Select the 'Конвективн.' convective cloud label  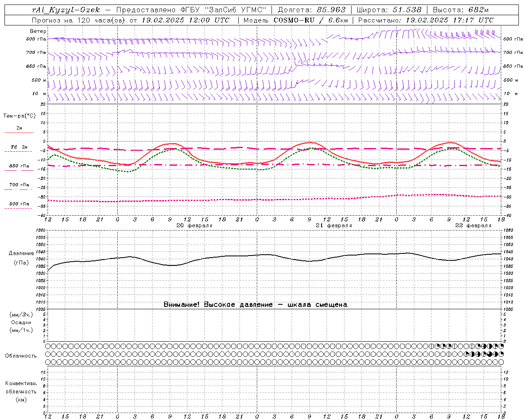(21, 383)
